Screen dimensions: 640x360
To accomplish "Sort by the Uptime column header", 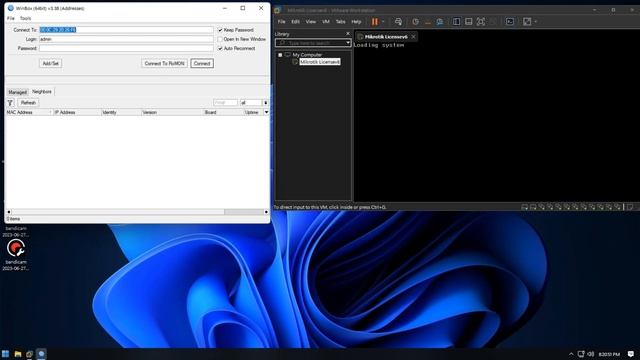I will point(253,112).
